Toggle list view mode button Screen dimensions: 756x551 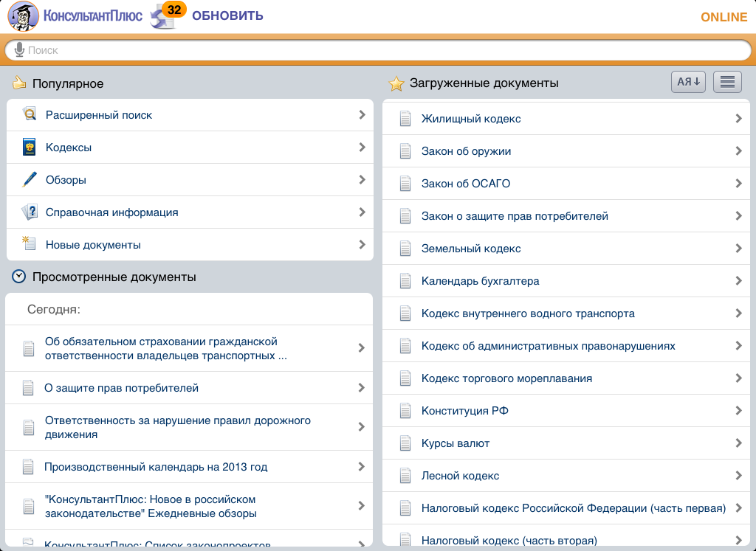[x=727, y=82]
